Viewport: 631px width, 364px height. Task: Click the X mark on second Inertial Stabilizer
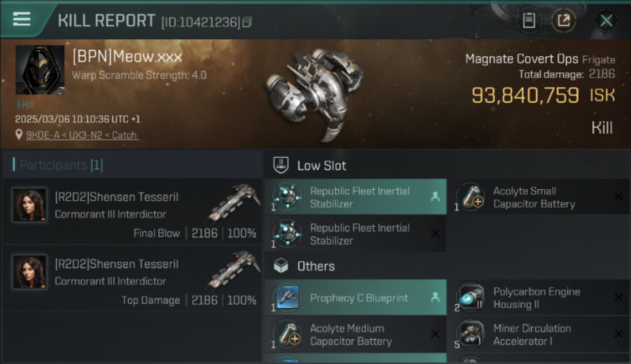(x=435, y=233)
